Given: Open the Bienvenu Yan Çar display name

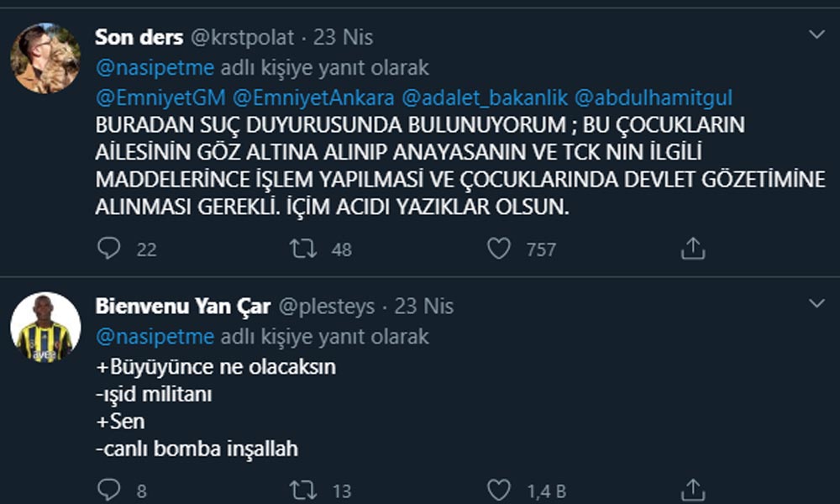Looking at the screenshot, I should pos(182,307).
